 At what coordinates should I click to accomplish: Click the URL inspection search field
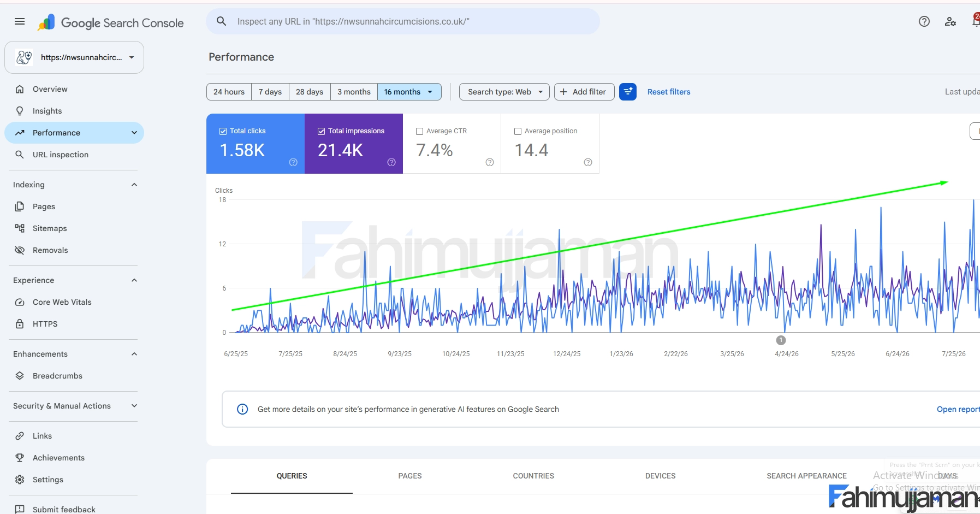pos(403,21)
